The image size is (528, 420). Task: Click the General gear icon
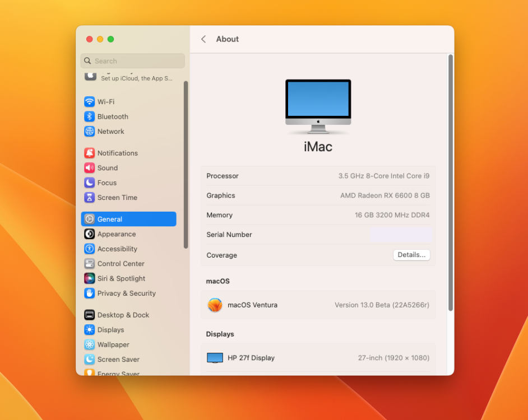pos(89,219)
